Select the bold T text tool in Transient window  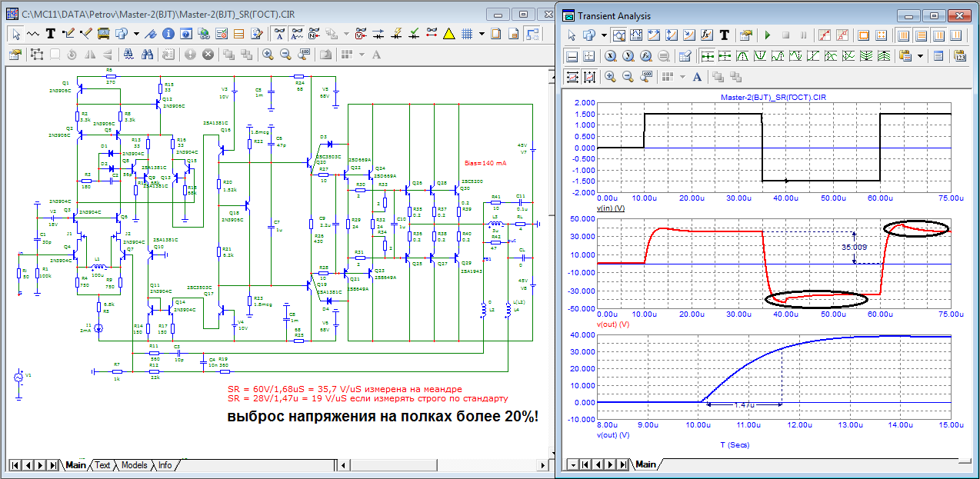pos(725,35)
